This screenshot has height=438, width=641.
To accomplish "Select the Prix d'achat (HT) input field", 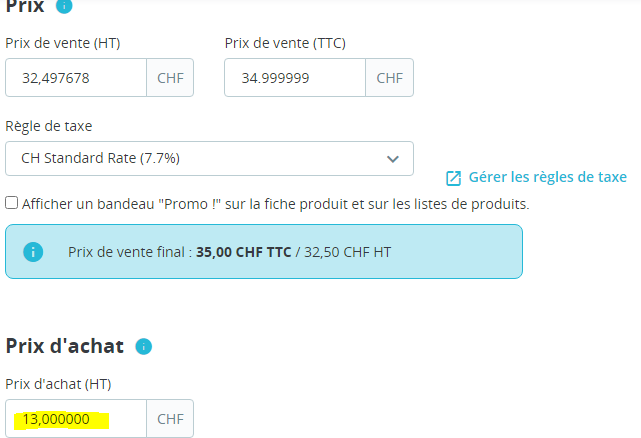I will [76, 419].
